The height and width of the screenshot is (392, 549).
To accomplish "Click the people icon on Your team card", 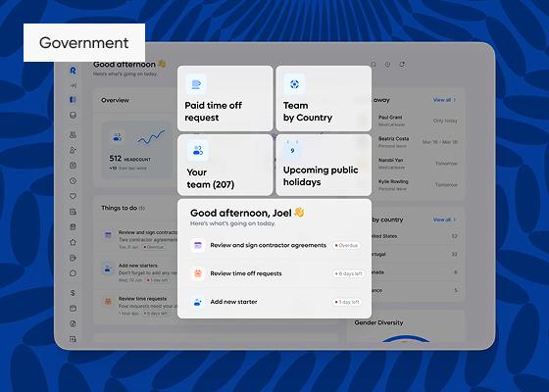I will pos(198,151).
